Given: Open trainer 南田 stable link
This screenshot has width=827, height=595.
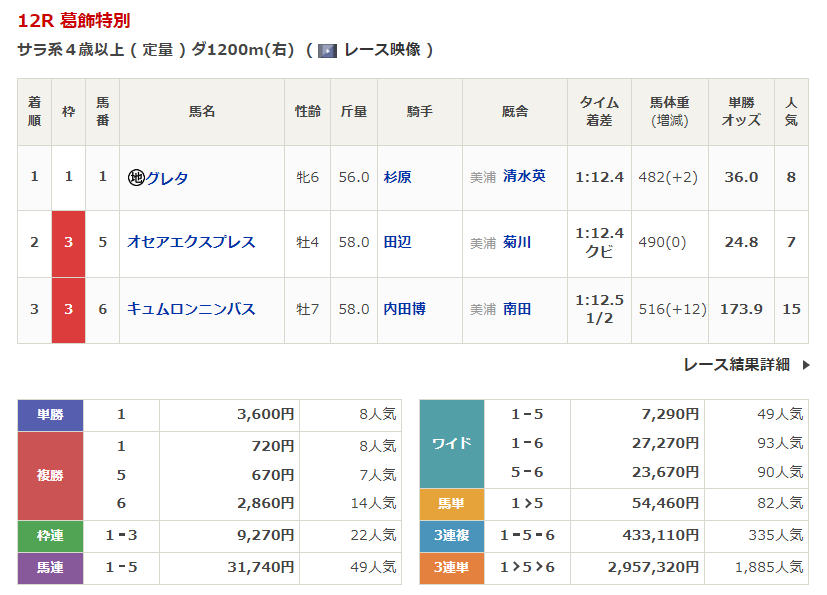Looking at the screenshot, I should click(517, 309).
